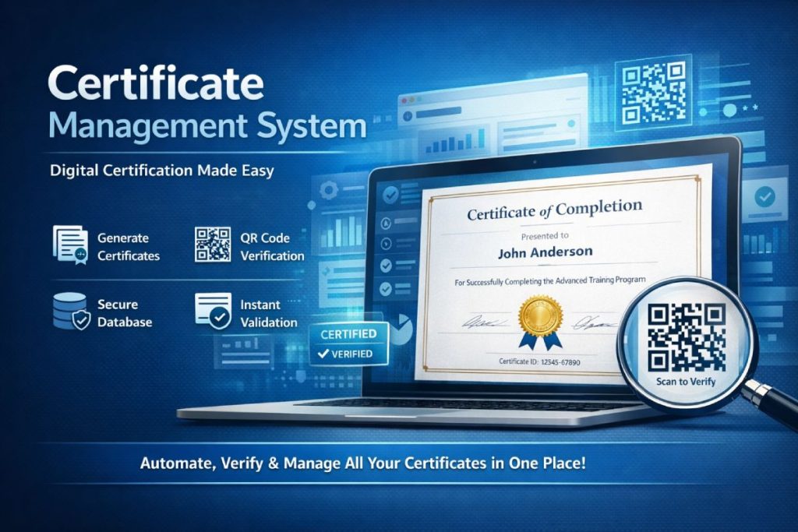Screen dimensions: 798x532
Task: Click the Scan to Verify label
Action: click(686, 382)
